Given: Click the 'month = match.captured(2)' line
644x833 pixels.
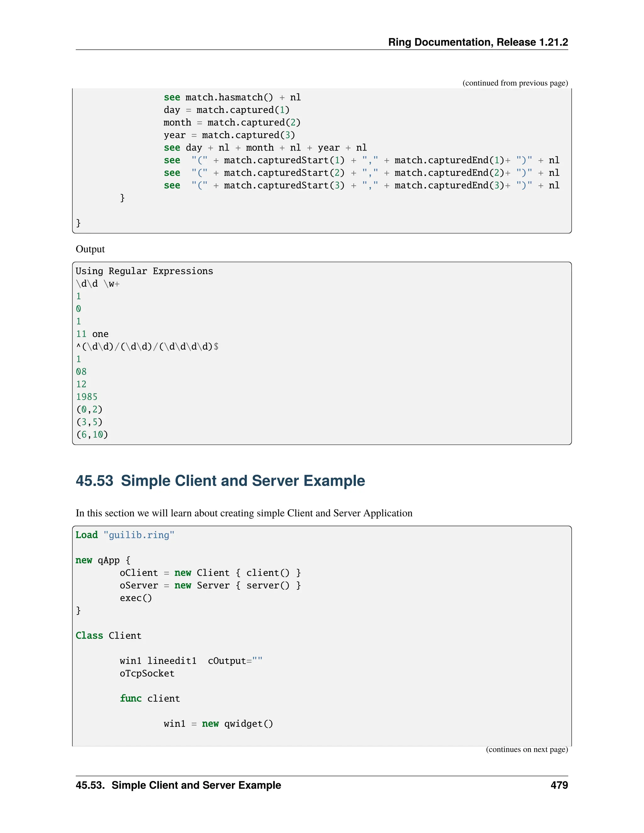Looking at the screenshot, I should coord(232,122).
